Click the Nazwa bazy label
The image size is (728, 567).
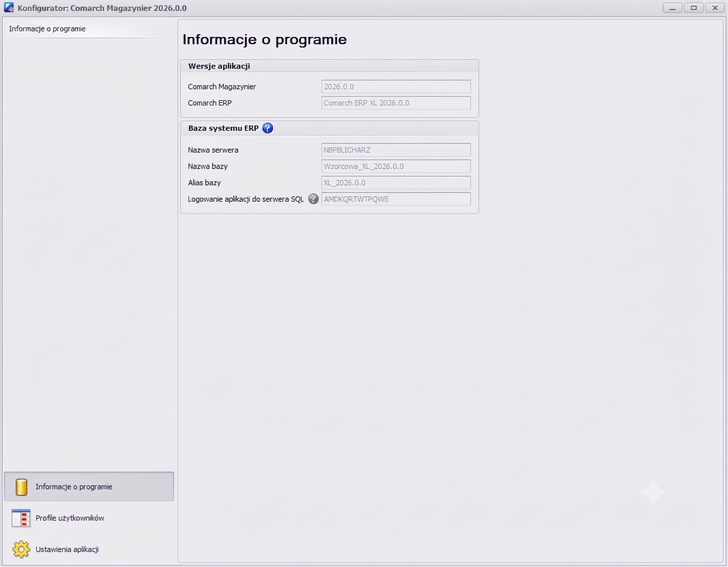coord(208,166)
